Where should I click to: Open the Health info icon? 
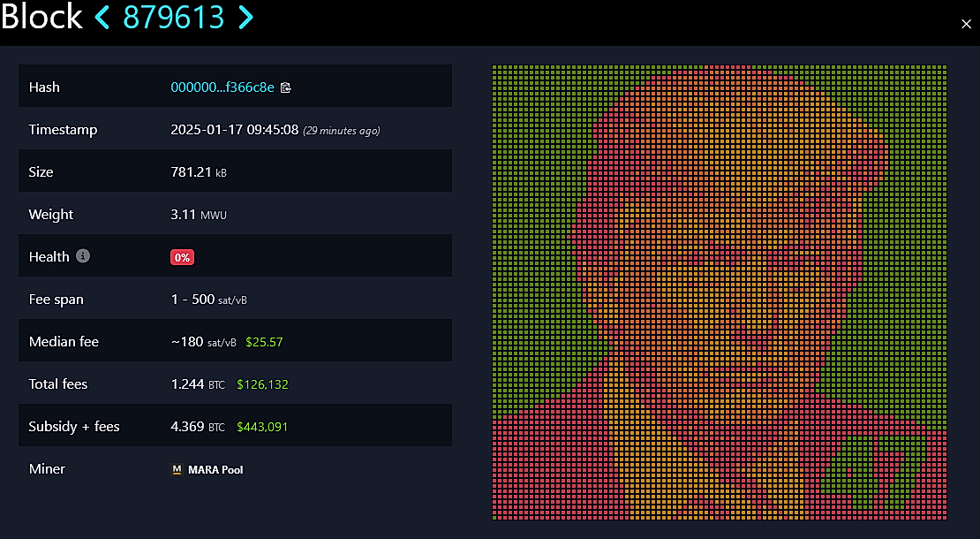(82, 255)
